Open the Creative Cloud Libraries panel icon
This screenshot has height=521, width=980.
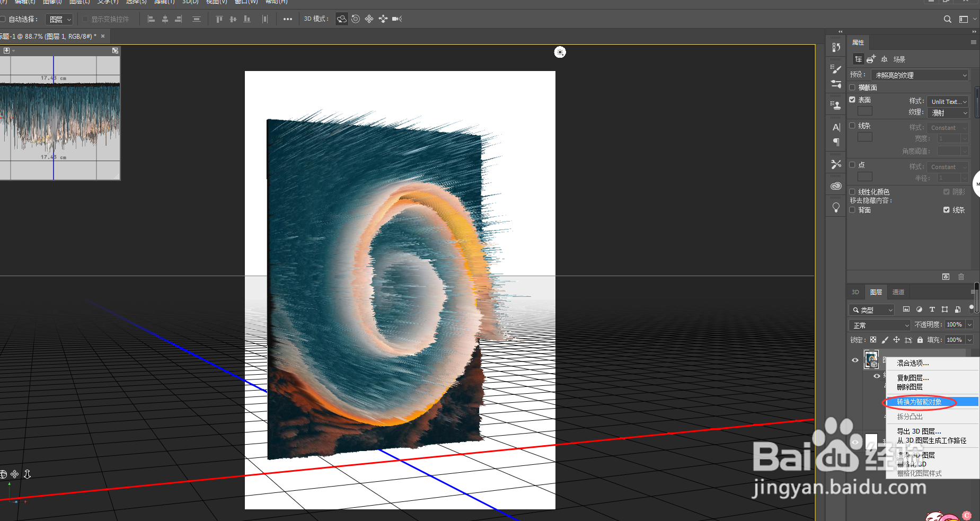[836, 186]
